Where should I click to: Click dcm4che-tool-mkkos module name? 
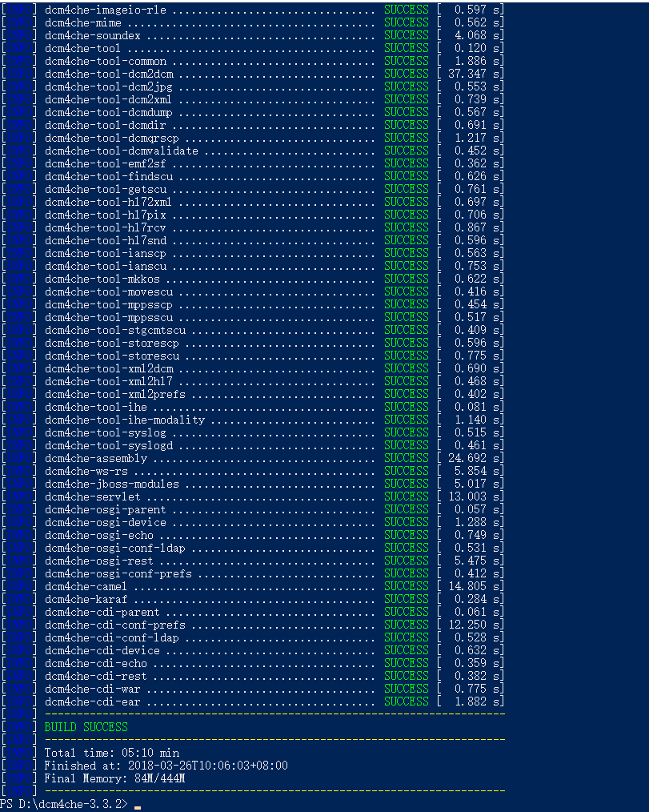[102, 279]
